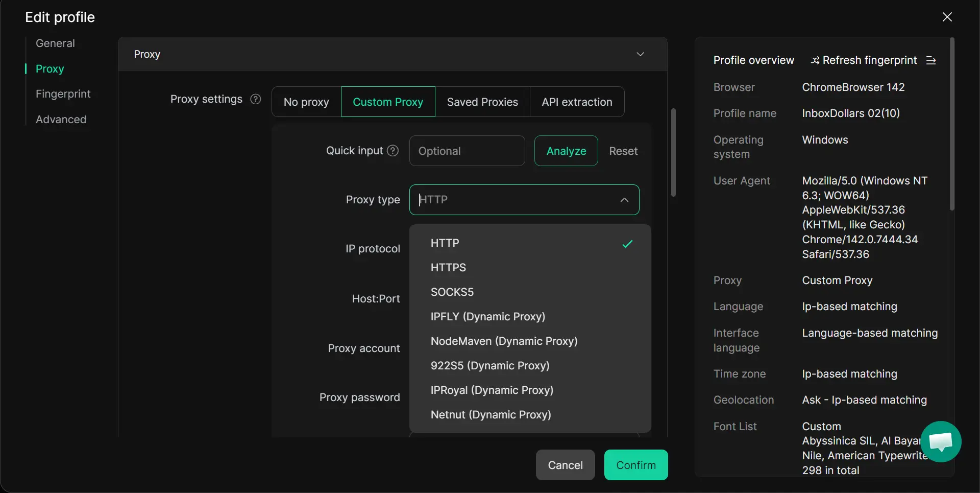Go to the Advanced sidebar tab
This screenshot has height=493, width=980.
[61, 120]
